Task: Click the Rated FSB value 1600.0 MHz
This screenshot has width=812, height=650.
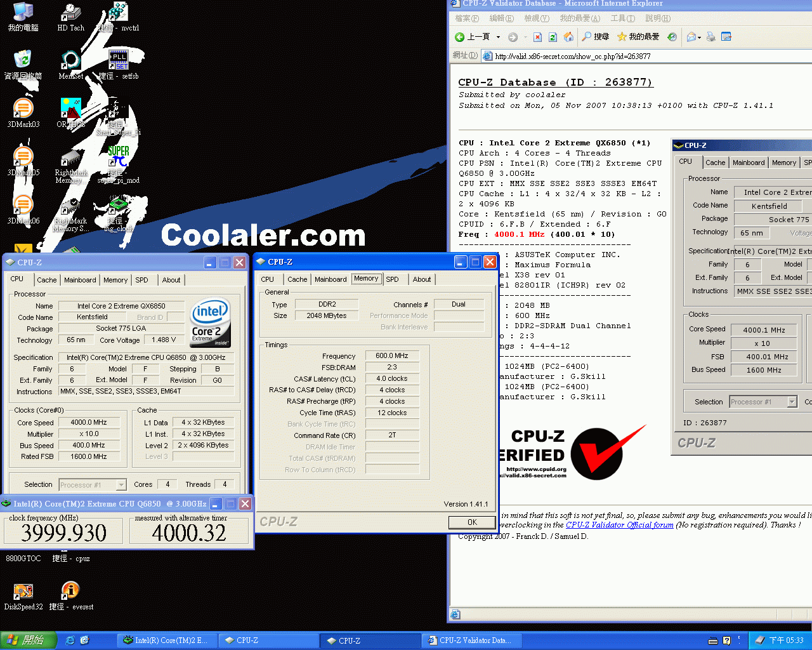Action: click(89, 456)
